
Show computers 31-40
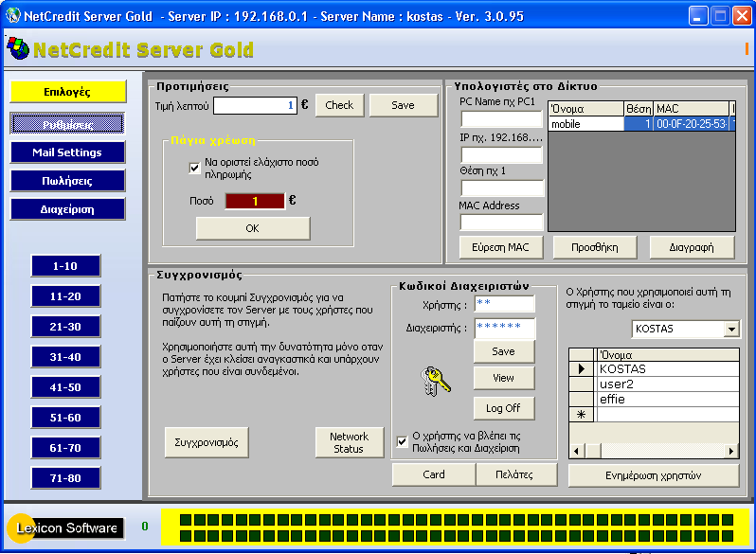(x=65, y=357)
